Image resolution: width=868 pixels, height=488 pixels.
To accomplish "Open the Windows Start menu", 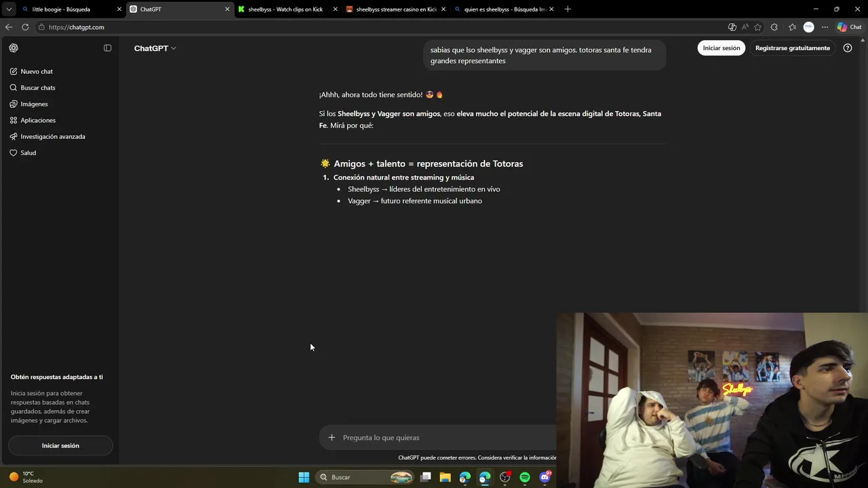I will tap(304, 477).
